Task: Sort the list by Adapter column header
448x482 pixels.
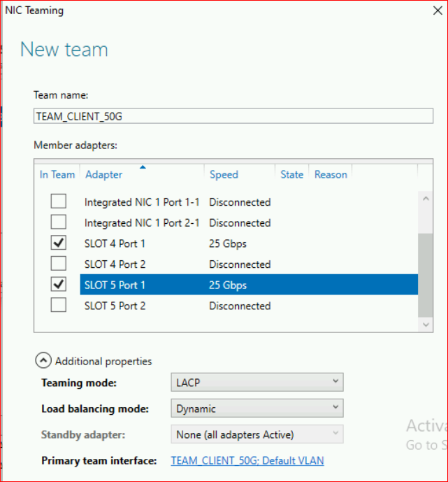Action: pos(103,174)
